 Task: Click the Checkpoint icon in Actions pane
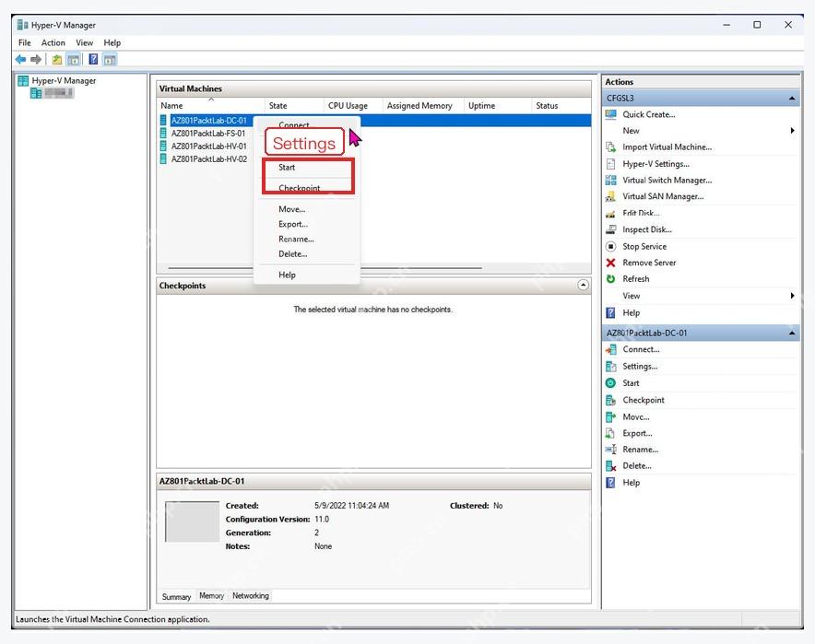[x=611, y=401]
